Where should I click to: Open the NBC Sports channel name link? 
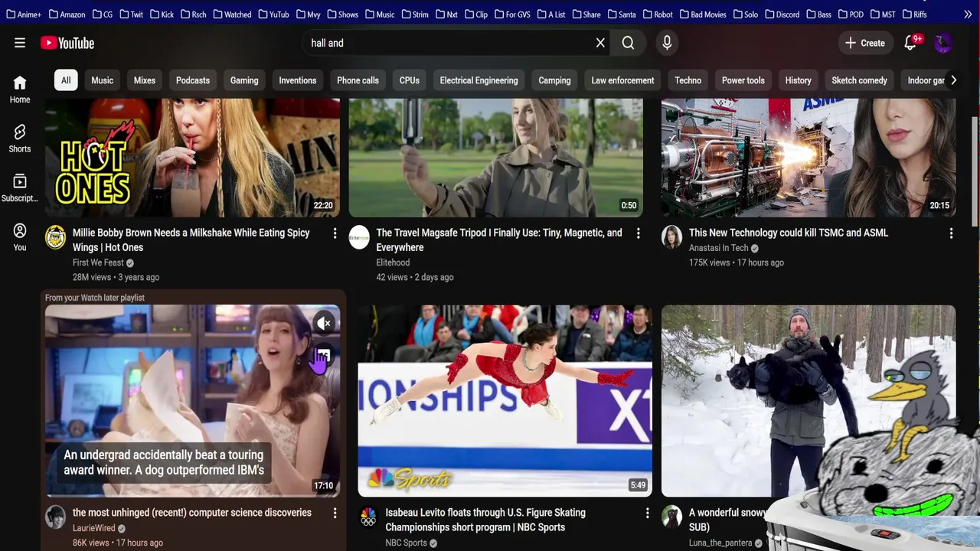(x=406, y=543)
